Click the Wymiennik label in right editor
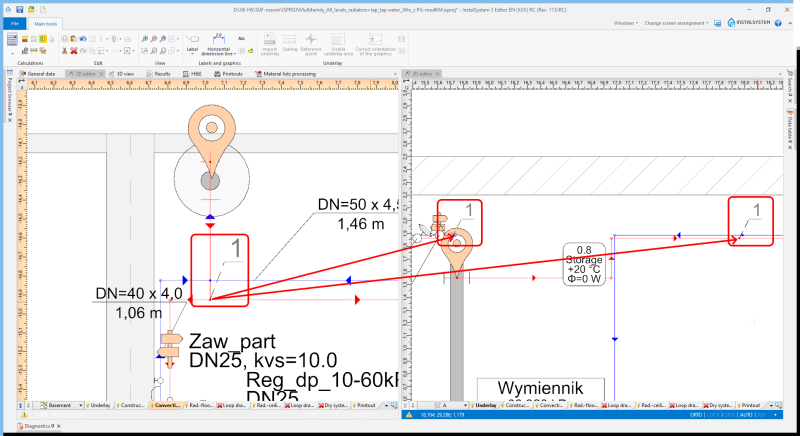This screenshot has width=800, height=436. [x=540, y=388]
